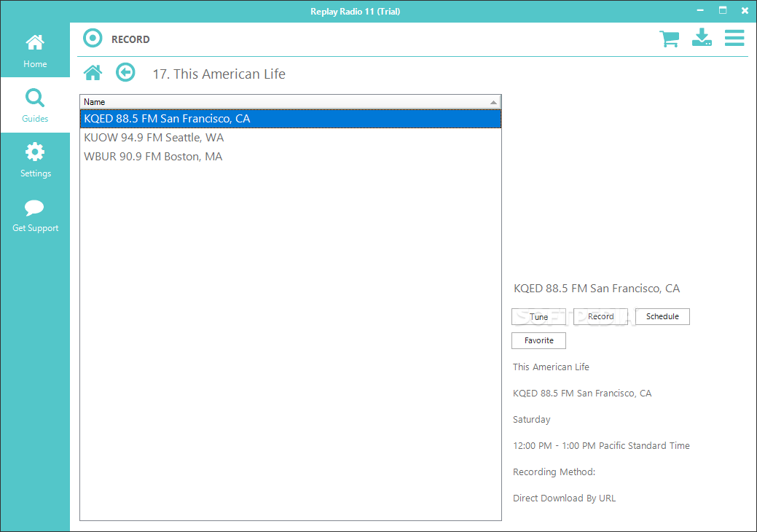The image size is (757, 532).
Task: Minimize the Replay Radio window
Action: (x=700, y=11)
